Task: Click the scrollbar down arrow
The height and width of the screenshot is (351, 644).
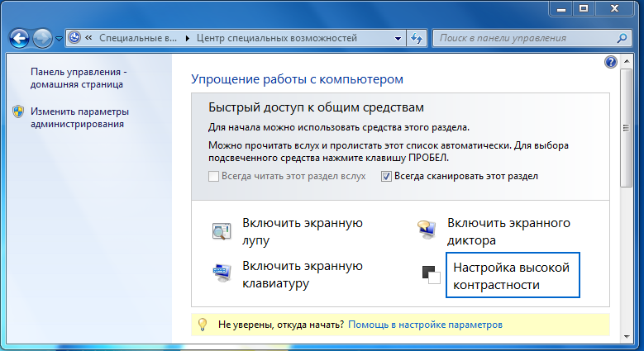Action: (627, 337)
